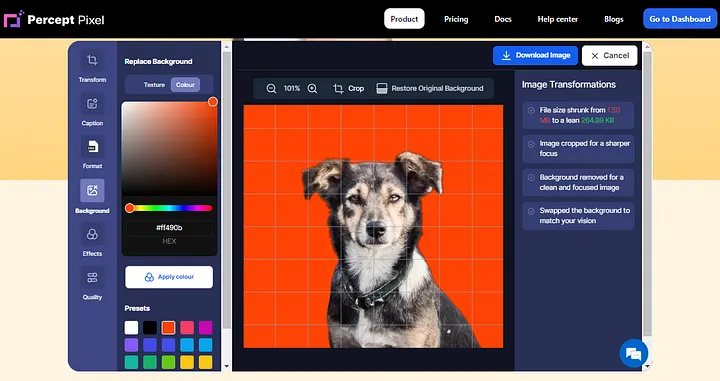Click inside the colour saturation picker

[x=169, y=149]
